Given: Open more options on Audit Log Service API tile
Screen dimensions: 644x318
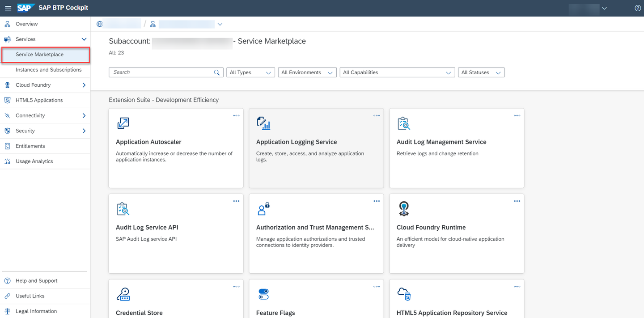Looking at the screenshot, I should 236,201.
